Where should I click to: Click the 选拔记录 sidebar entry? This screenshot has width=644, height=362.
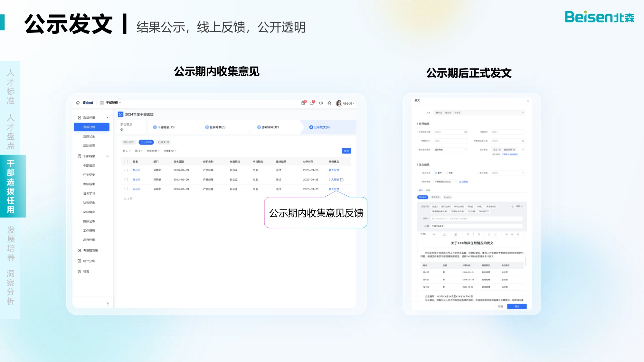[89, 136]
